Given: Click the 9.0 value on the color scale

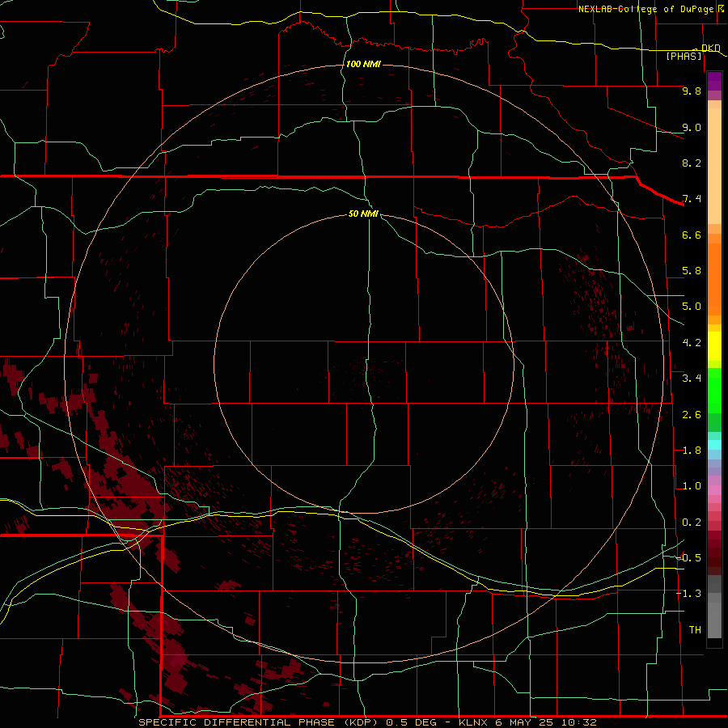Looking at the screenshot, I should [692, 127].
